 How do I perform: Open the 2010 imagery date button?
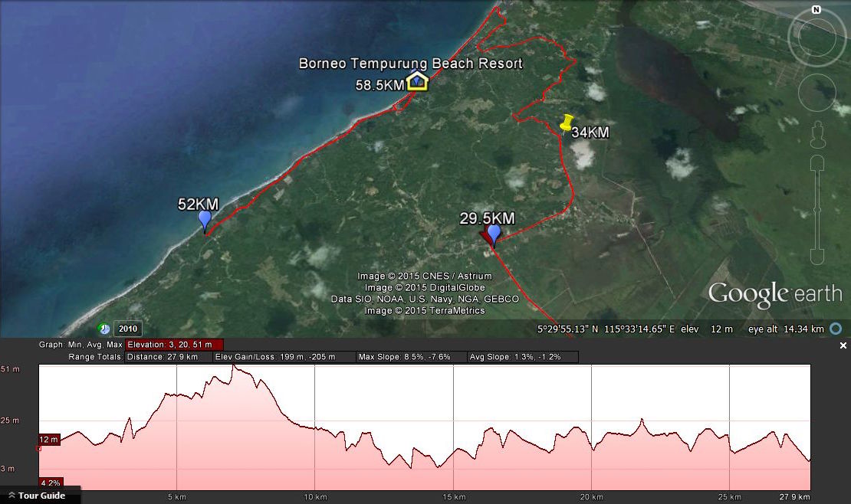[127, 329]
